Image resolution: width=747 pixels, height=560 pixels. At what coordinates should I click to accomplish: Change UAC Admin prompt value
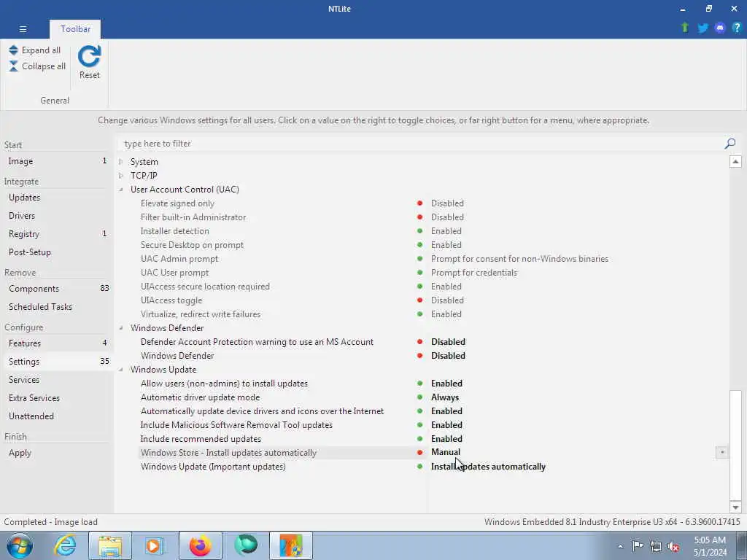click(519, 259)
